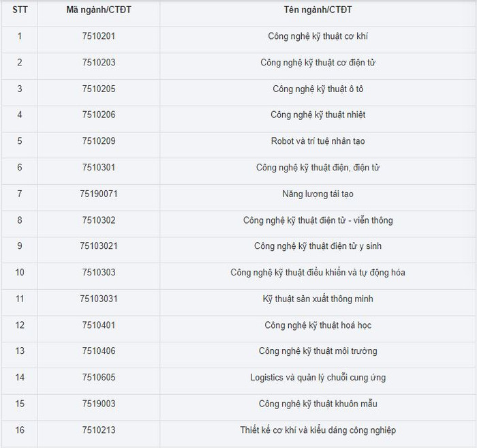Click Công nghệ kỹ thuật cơ điện tử
This screenshot has height=448, width=477.
coord(318,63)
